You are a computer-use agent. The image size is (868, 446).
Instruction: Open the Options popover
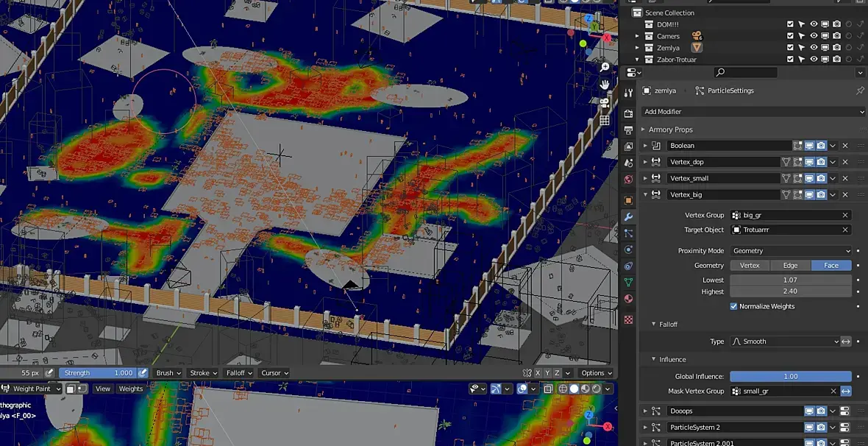coord(596,373)
